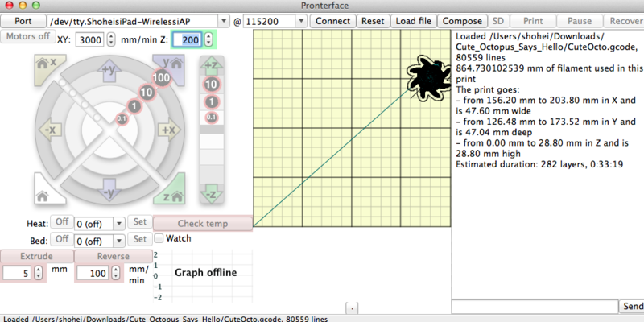
Task: Toggle Bed Off button
Action: point(62,239)
